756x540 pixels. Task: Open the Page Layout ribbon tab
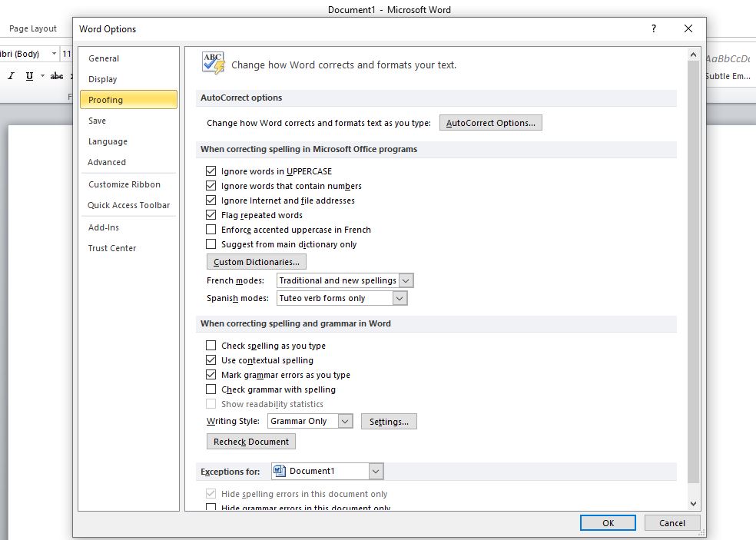(x=33, y=28)
